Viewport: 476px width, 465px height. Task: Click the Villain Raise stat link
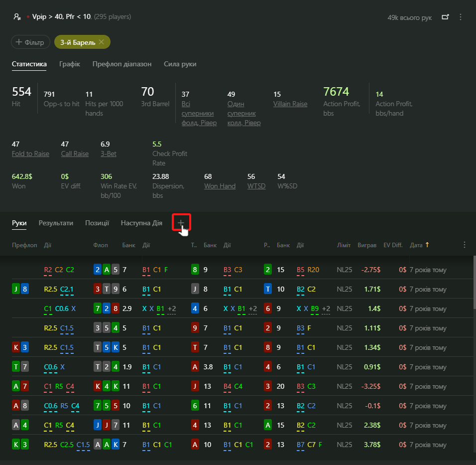(290, 104)
